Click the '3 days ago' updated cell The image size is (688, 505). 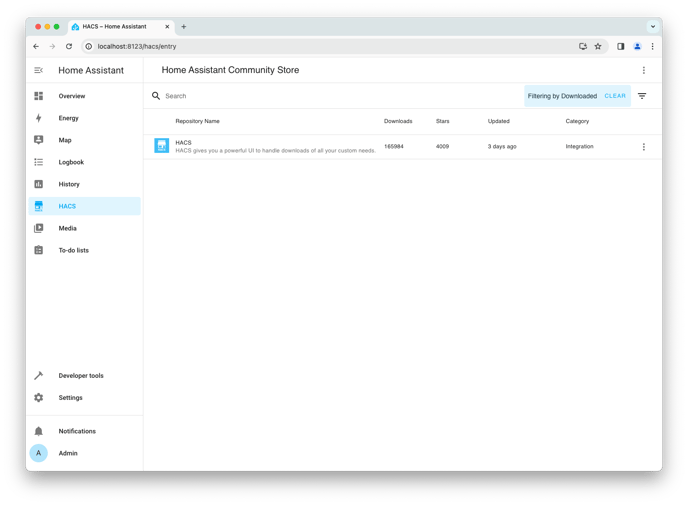(502, 147)
